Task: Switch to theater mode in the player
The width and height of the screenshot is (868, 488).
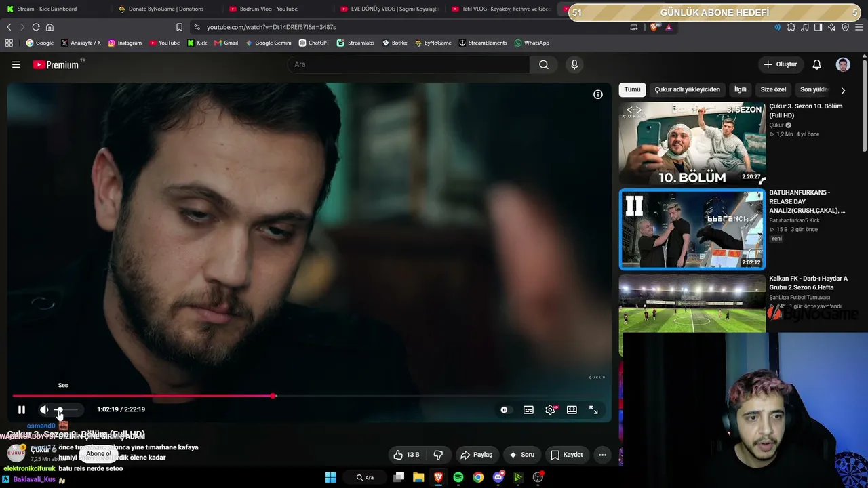Action: 572,409
